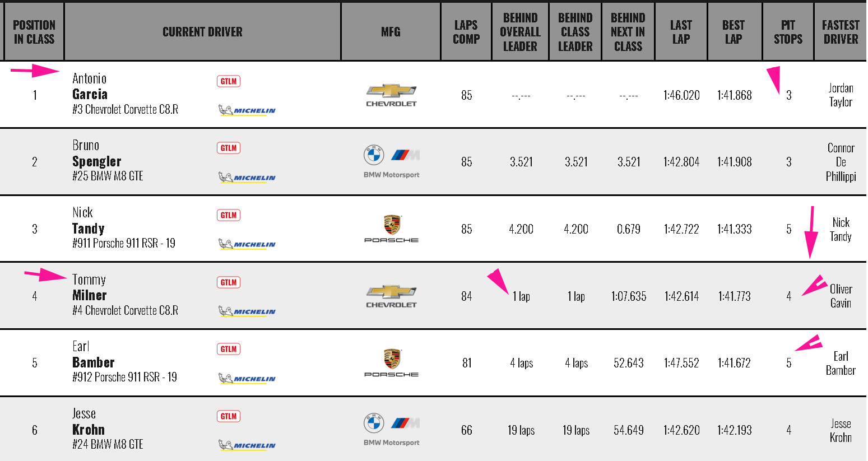Screen dimensions: 868x461
Task: Click the Pit Stops column header
Action: coord(788,32)
